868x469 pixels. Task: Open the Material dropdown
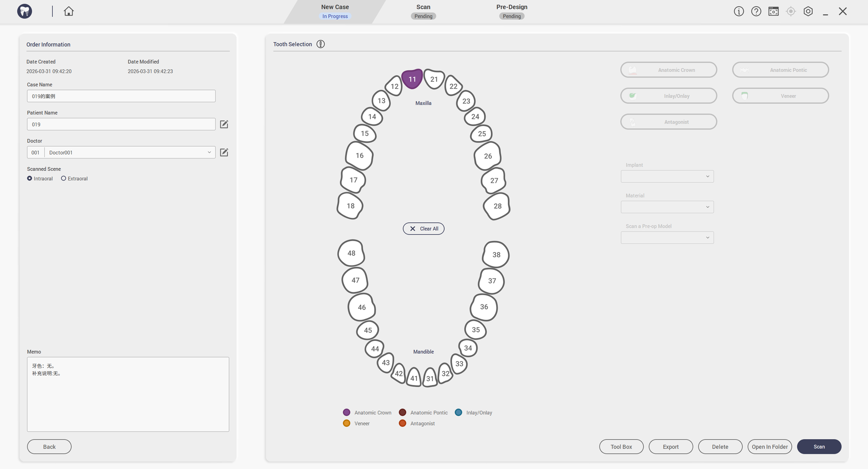pyautogui.click(x=667, y=207)
